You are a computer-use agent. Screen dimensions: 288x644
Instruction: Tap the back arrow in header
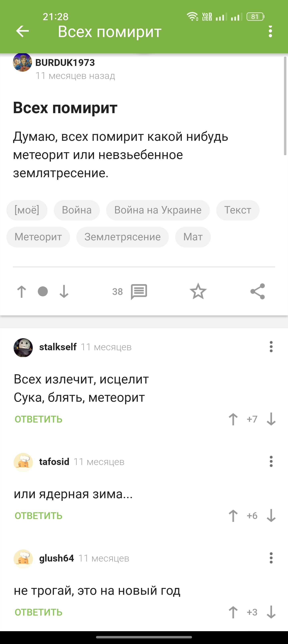click(x=22, y=31)
